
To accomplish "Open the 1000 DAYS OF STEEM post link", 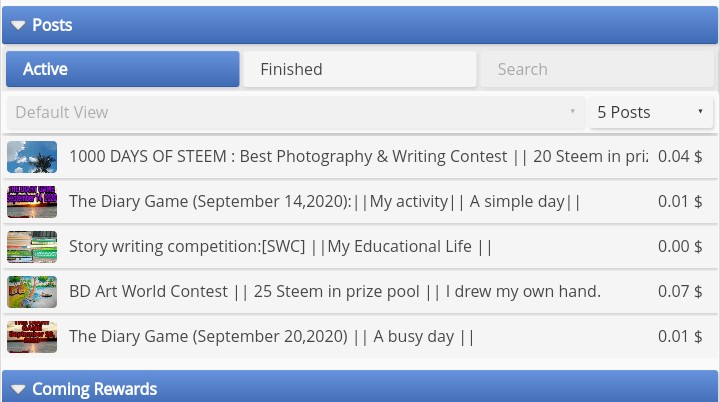I will [x=359, y=157].
